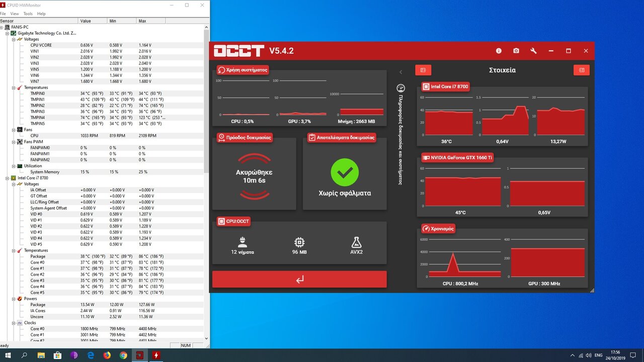Open OCCT info (i) icon
Screen dimensions: 644x362
tap(499, 51)
